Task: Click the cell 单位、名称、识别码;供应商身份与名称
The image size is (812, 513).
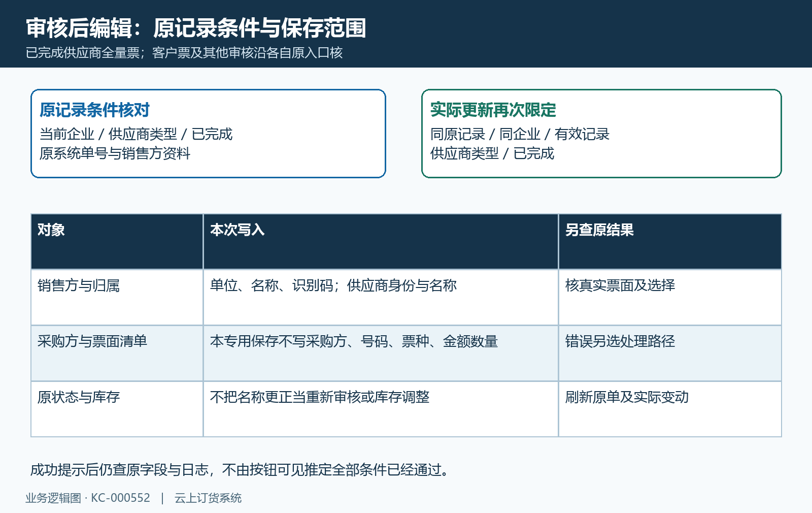Action: click(x=381, y=297)
